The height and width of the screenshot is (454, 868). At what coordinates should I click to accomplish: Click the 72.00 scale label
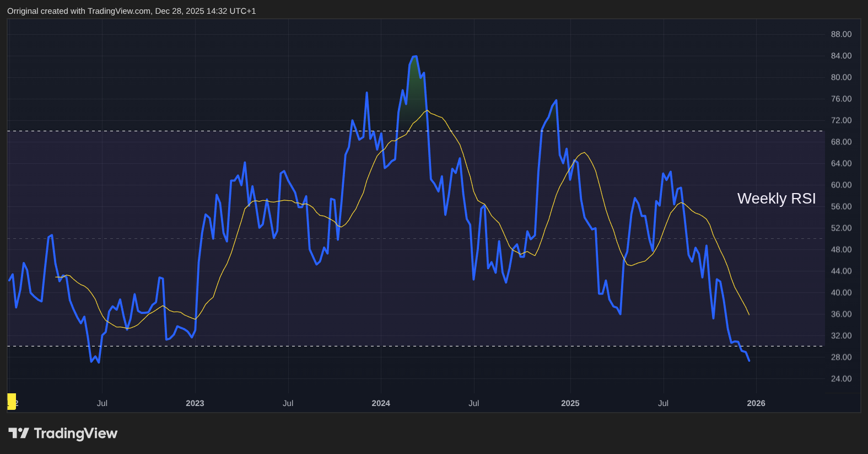click(x=841, y=120)
